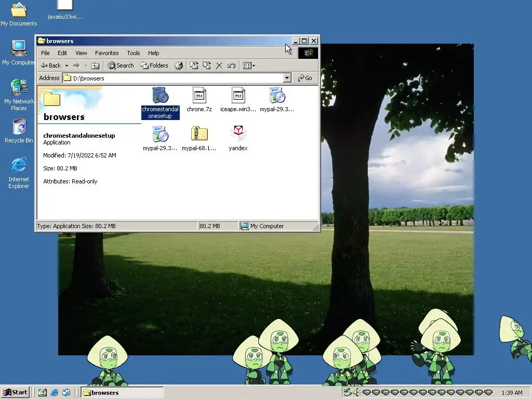Click the Safely Remove Hardware tray icon
532x399 pixels.
348,393
